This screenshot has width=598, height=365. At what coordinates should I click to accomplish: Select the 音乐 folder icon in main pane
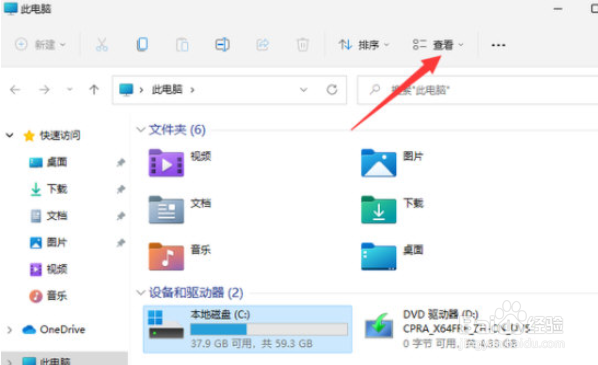[166, 257]
